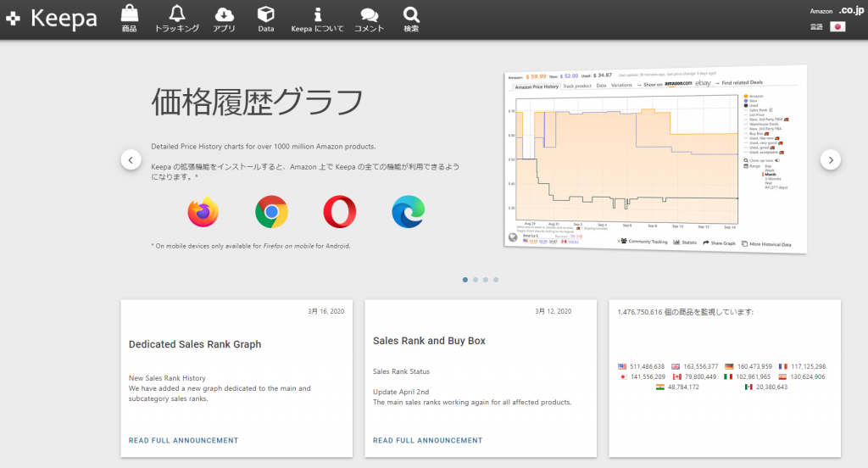Image resolution: width=868 pixels, height=468 pixels.
Task: Click the Microsoft Edge browser icon
Action: tap(408, 212)
